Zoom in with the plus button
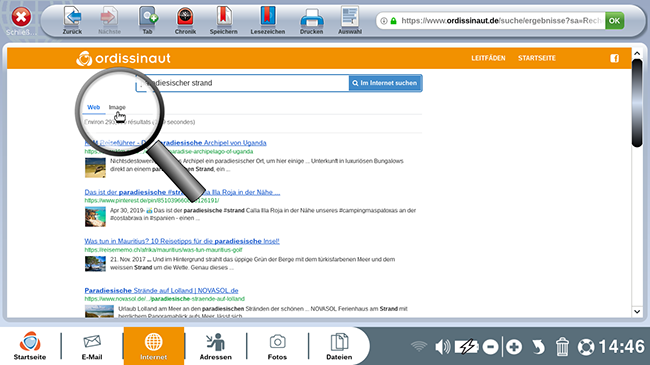 (514, 347)
